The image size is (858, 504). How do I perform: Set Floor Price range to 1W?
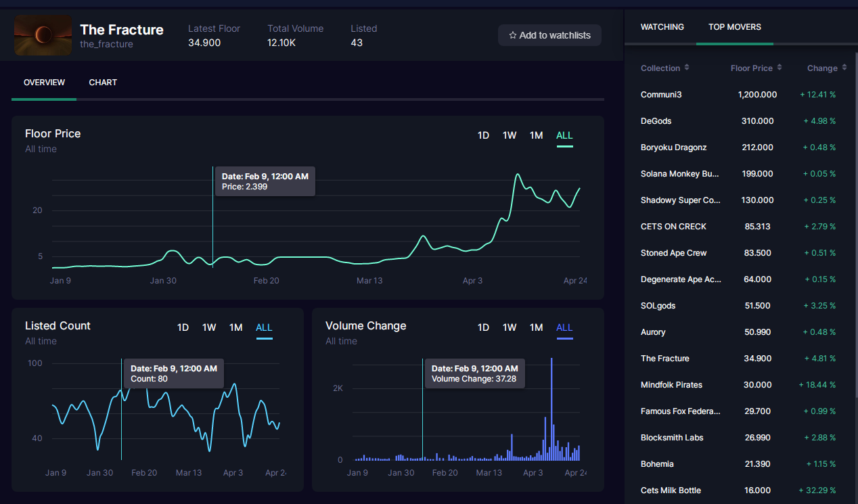click(510, 135)
